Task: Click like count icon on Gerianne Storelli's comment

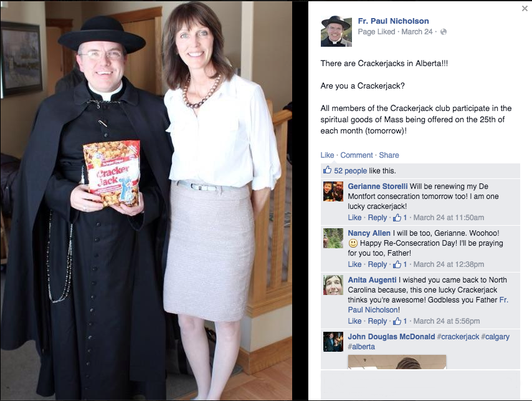Action: coord(397,218)
